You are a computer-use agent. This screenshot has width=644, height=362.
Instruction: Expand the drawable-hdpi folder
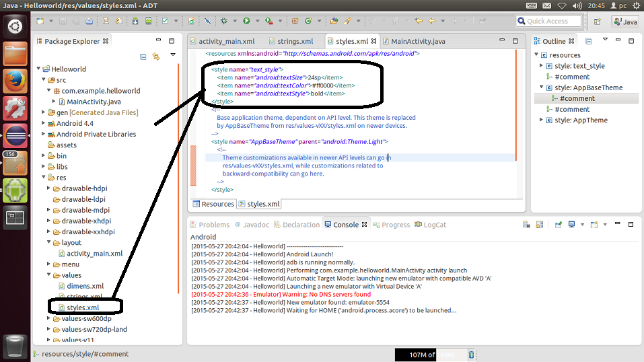point(48,188)
